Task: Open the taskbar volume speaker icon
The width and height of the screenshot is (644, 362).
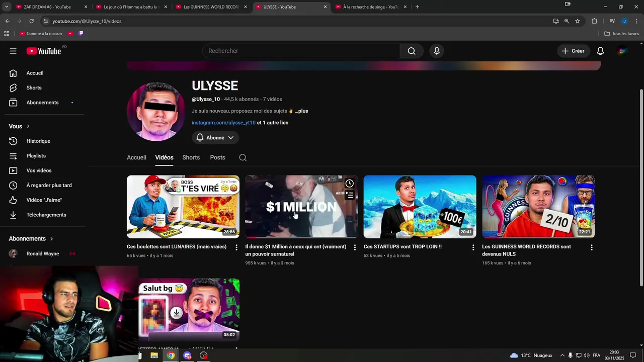Action: pos(587,355)
